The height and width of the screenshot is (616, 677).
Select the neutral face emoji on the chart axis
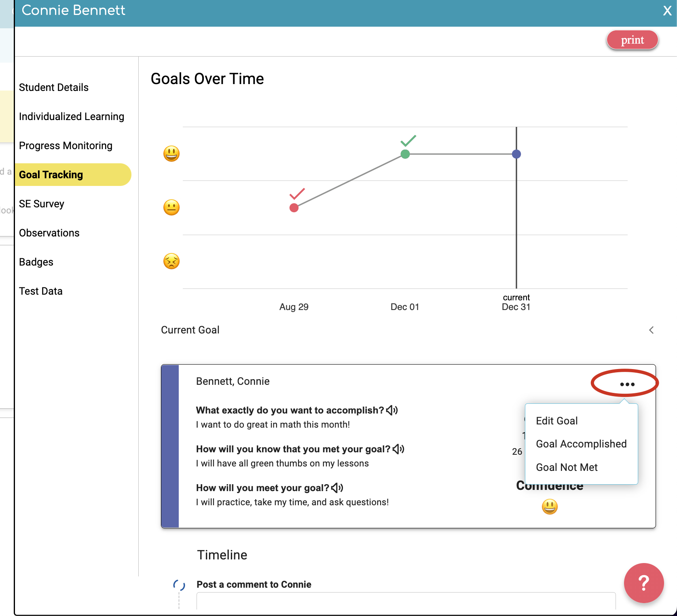pos(171,207)
